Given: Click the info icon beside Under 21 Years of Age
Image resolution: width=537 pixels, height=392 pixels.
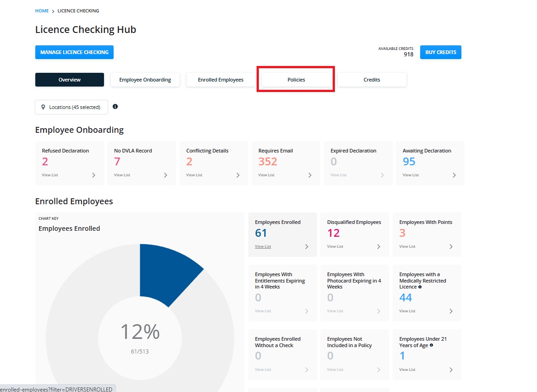Looking at the screenshot, I should click(431, 345).
